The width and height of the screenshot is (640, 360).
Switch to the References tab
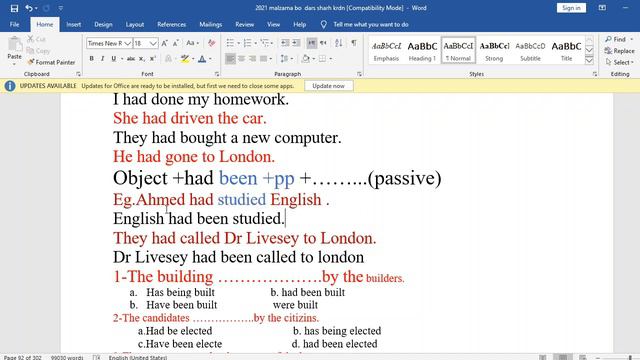171,24
